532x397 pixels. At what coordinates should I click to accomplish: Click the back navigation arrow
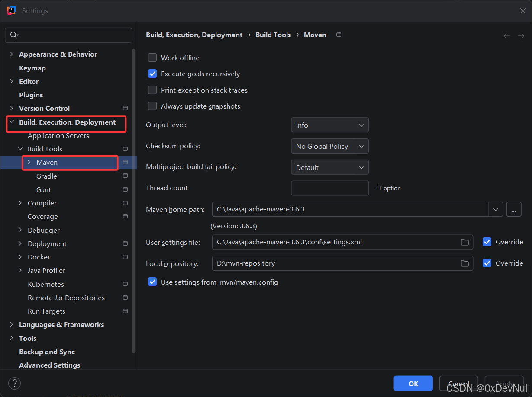507,36
